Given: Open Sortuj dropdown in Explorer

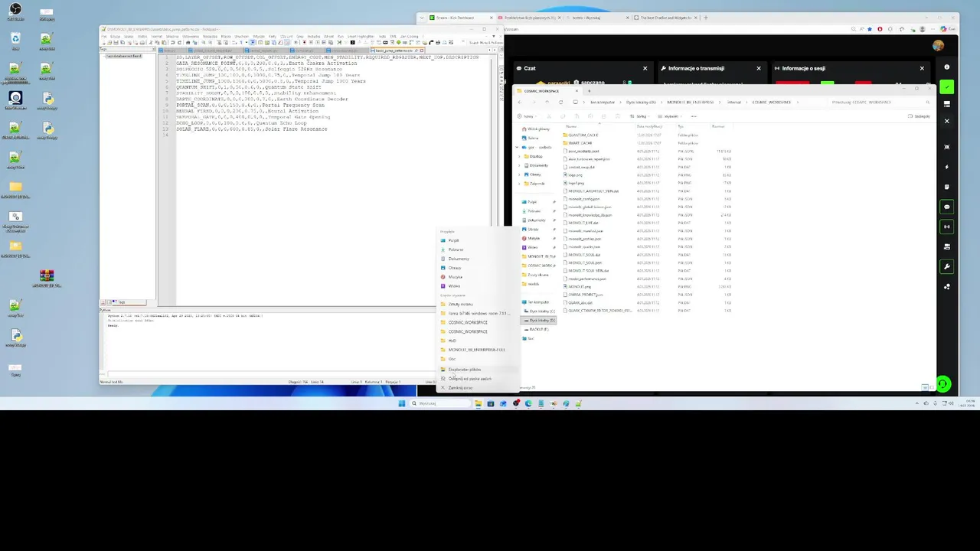Looking at the screenshot, I should tap(639, 116).
